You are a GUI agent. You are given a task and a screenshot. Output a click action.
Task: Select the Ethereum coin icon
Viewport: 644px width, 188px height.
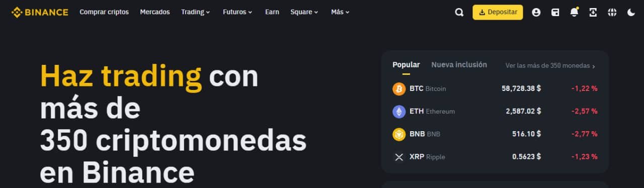pos(399,112)
